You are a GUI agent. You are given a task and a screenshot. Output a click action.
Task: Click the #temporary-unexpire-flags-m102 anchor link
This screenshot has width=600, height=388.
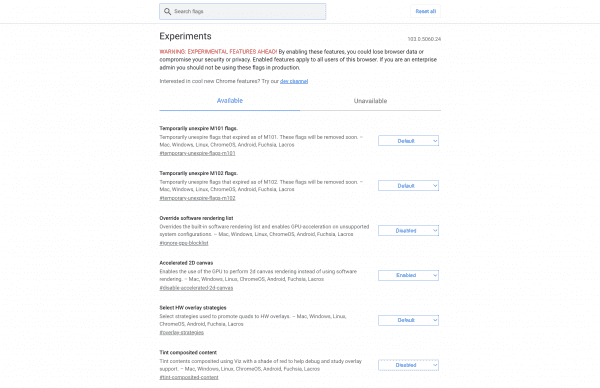tap(197, 198)
